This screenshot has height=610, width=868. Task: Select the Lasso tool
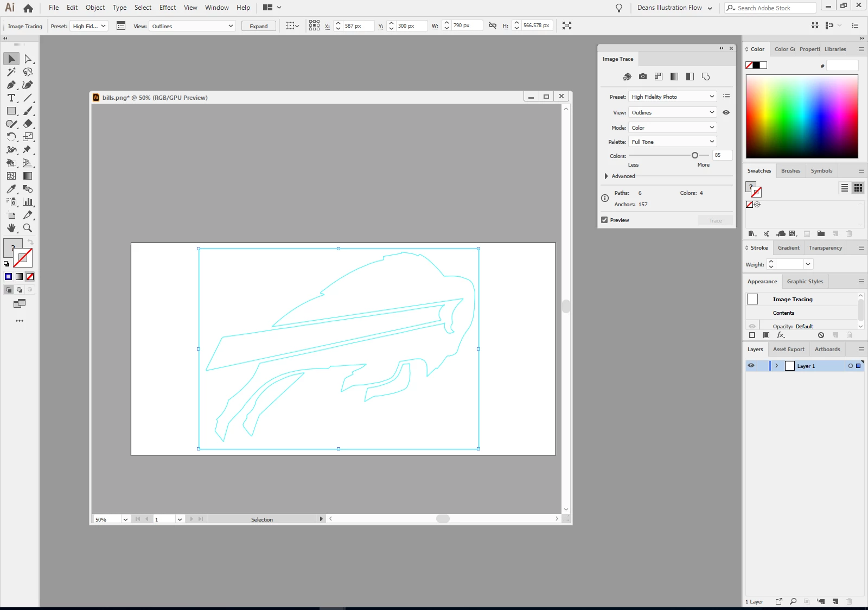point(28,72)
